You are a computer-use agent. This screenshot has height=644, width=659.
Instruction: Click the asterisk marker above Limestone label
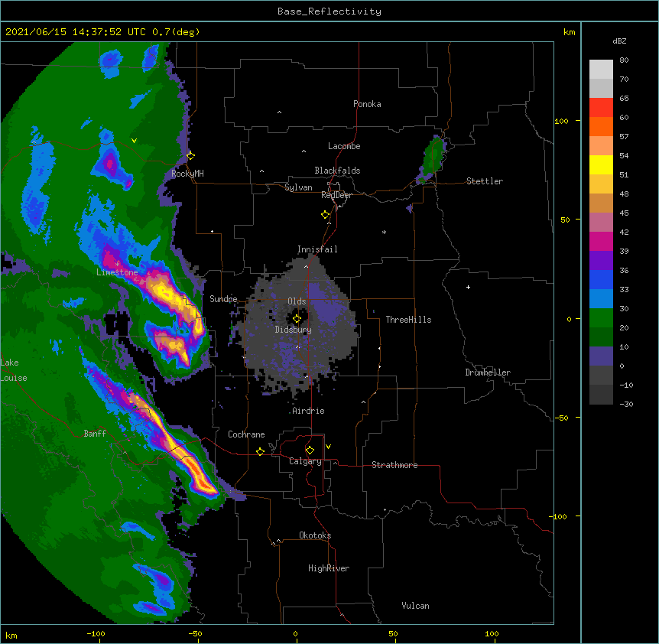click(117, 264)
